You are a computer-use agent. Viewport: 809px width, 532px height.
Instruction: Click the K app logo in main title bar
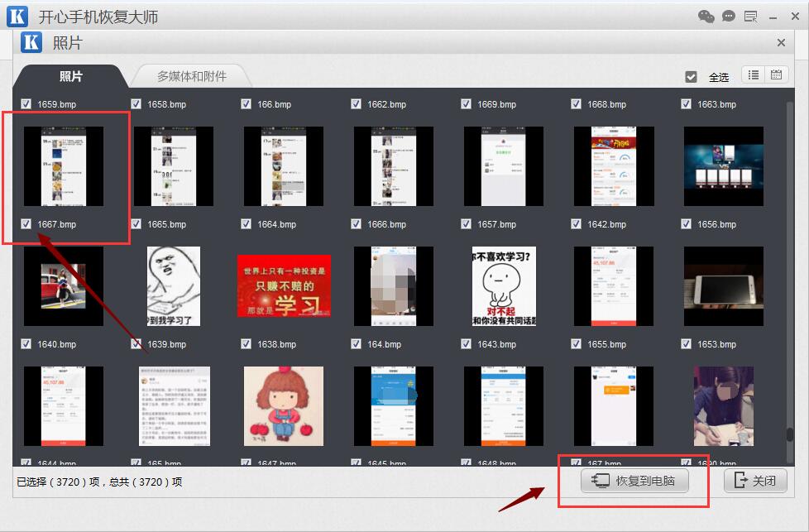pyautogui.click(x=17, y=17)
